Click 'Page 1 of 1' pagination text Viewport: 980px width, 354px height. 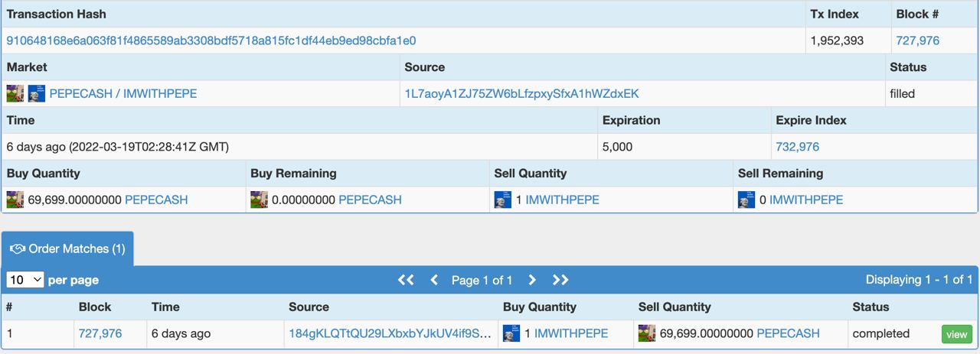(x=482, y=280)
